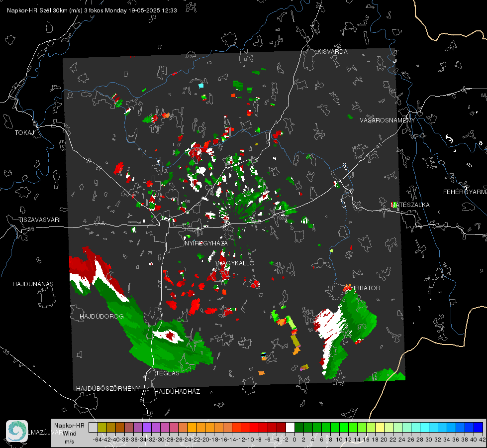Image resolution: width=487 pixels, height=448 pixels.
Task: Select the white swatch between -2 and 0
Action: tap(290, 428)
